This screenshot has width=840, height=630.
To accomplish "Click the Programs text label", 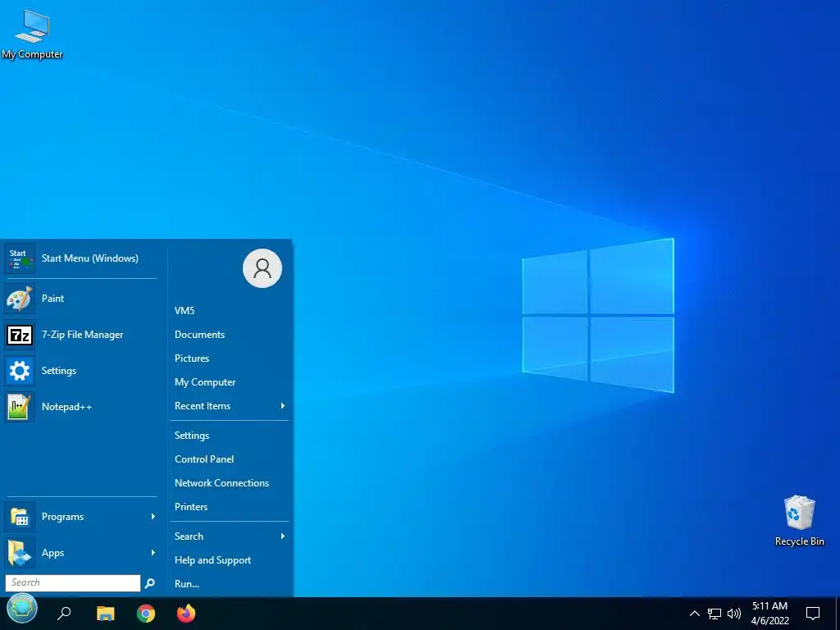I will [62, 517].
